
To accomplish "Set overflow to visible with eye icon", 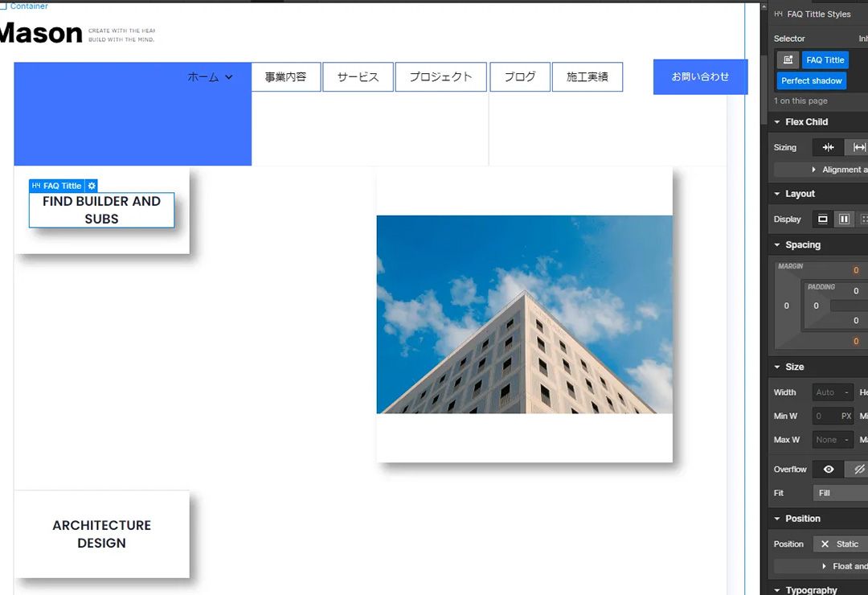I will tap(828, 470).
